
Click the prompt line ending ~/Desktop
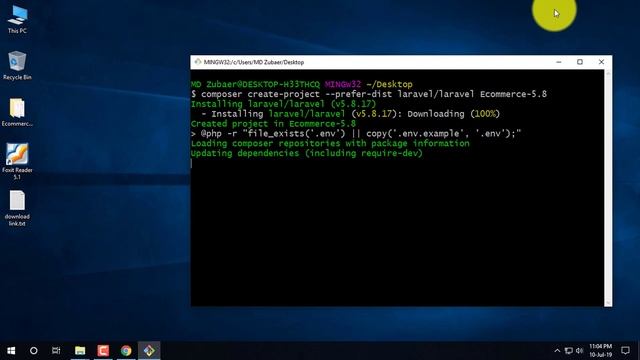[302, 84]
